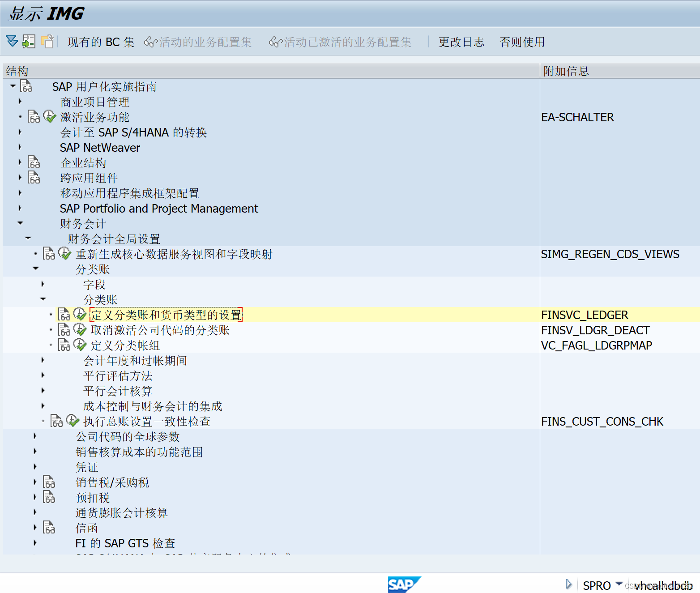Click the SAP logo in status bar
The image size is (700, 593).
404,584
